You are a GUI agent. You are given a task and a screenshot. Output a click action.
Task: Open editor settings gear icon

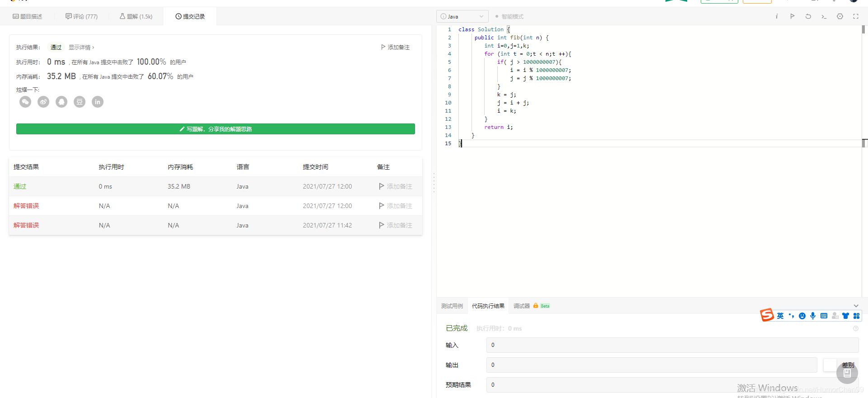pyautogui.click(x=840, y=16)
